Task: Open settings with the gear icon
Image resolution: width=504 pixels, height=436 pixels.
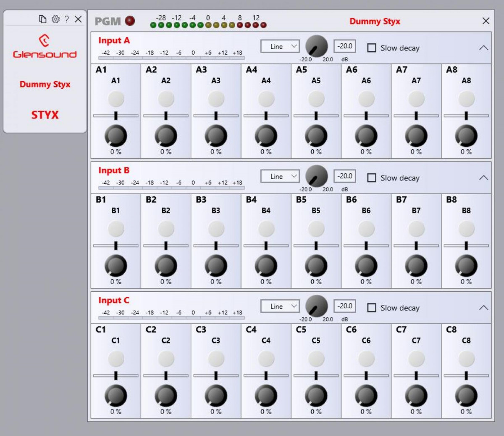Action: click(55, 19)
